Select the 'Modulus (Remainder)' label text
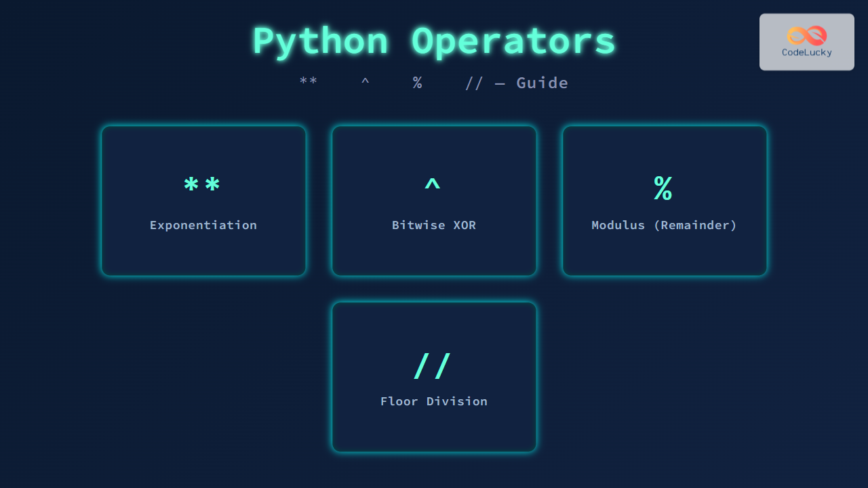 (x=664, y=225)
